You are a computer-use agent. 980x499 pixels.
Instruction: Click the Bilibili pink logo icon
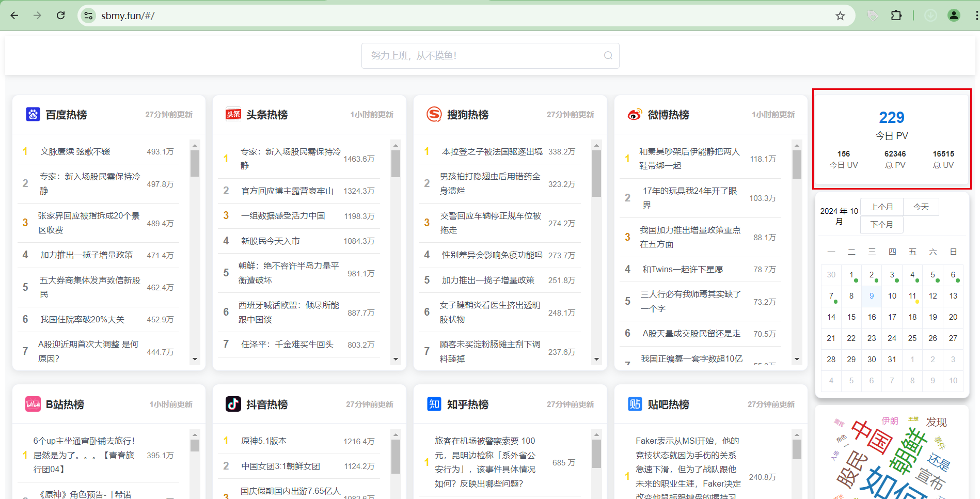pyautogui.click(x=33, y=404)
